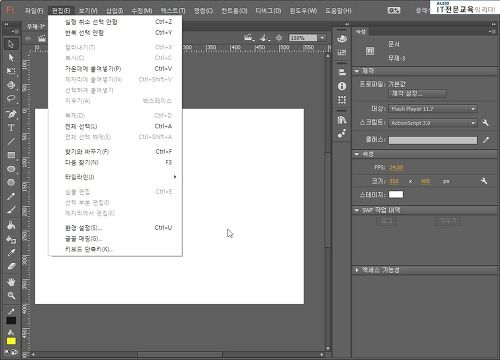Switch to the 무제-3 document tab
Viewport: 500px width, 360px height.
point(36,26)
